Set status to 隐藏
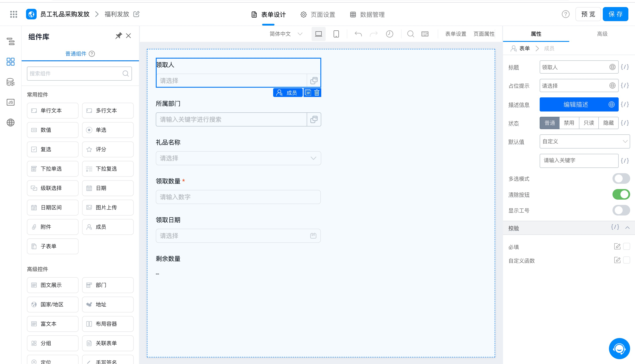The image size is (635, 364). (x=609, y=123)
